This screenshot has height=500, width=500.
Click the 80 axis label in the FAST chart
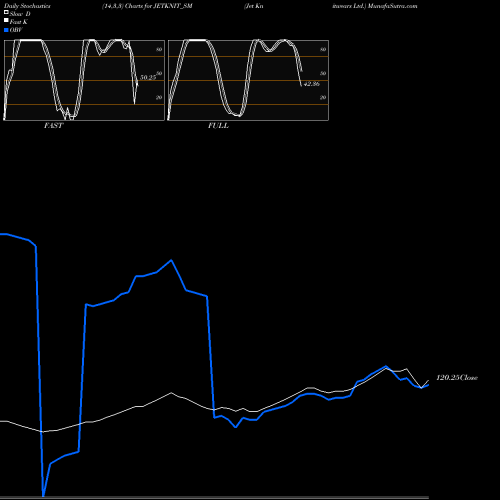(159, 49)
